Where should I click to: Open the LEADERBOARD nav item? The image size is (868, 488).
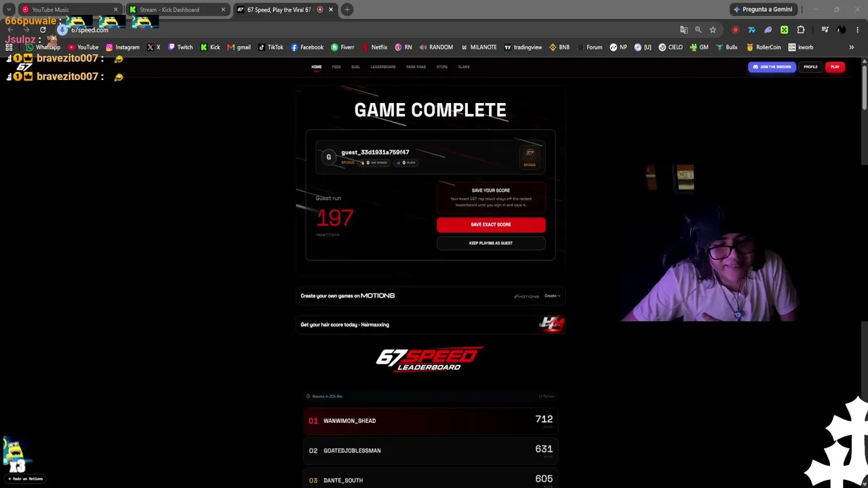[383, 67]
